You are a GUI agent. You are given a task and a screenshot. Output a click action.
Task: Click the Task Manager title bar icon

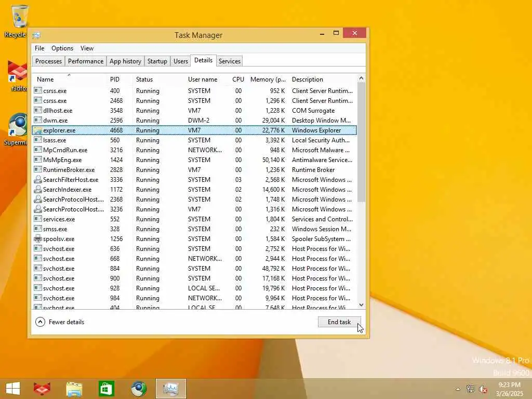36,35
